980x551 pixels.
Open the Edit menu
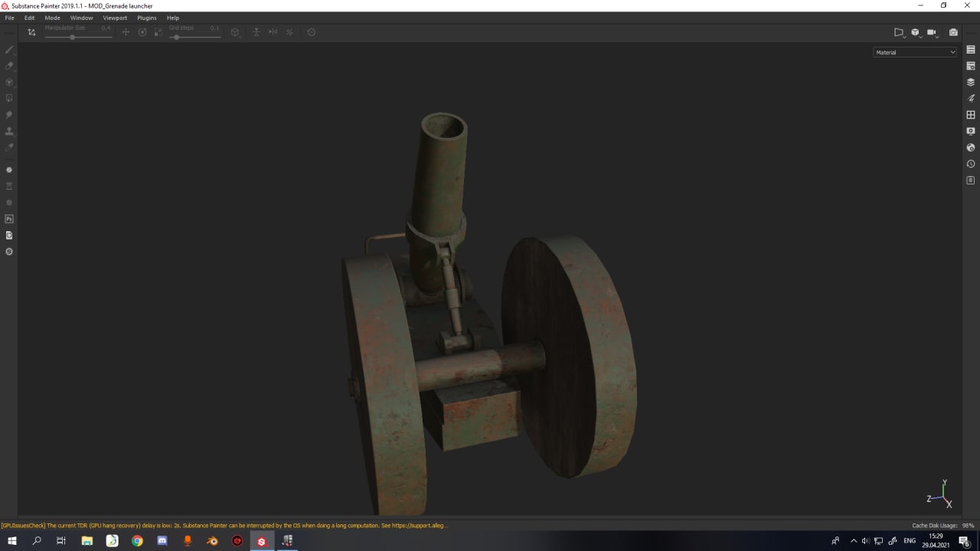[x=29, y=18]
